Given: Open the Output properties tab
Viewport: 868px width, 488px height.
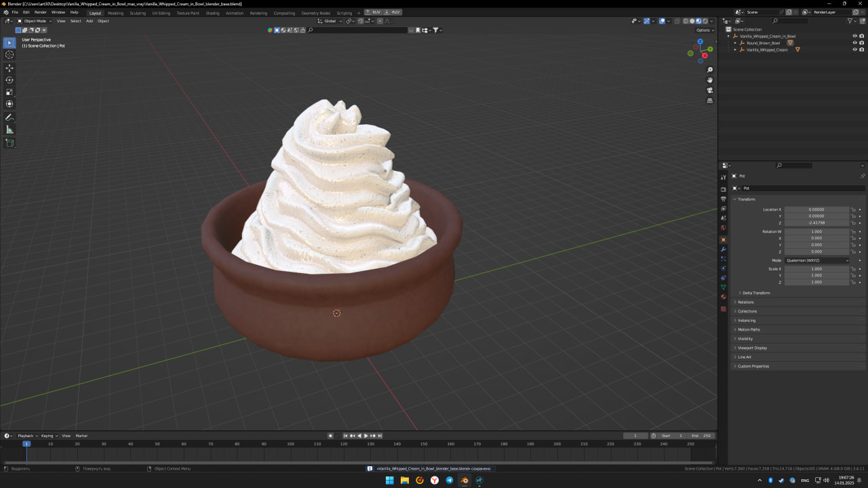Looking at the screenshot, I should (724, 199).
